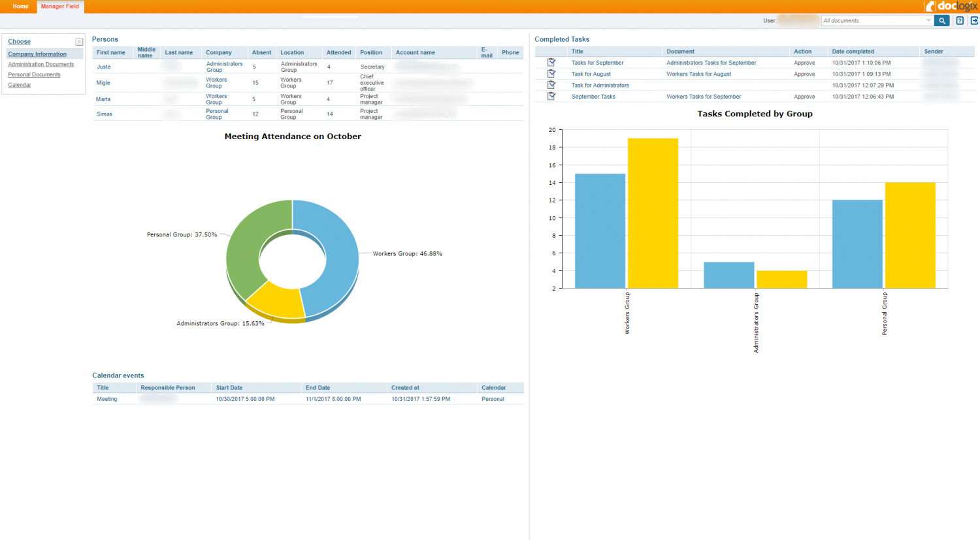Switch to the Home tab
The image size is (980, 540).
pyautogui.click(x=20, y=7)
